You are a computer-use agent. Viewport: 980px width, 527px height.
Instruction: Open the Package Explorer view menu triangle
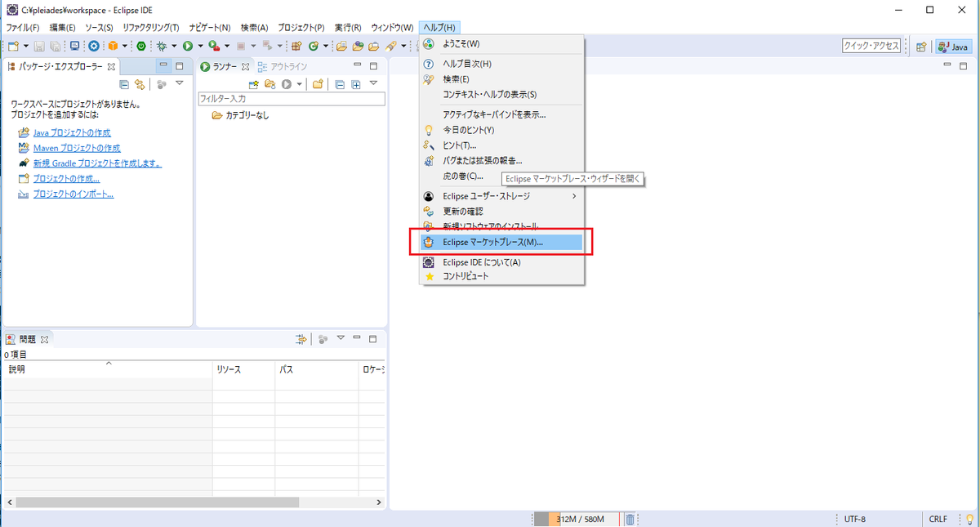pos(180,83)
